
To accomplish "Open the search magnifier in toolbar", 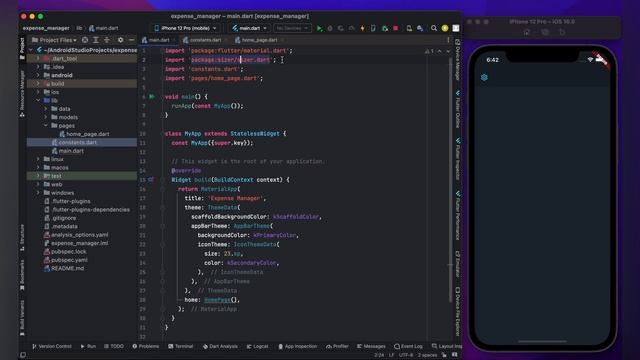I will tap(433, 28).
